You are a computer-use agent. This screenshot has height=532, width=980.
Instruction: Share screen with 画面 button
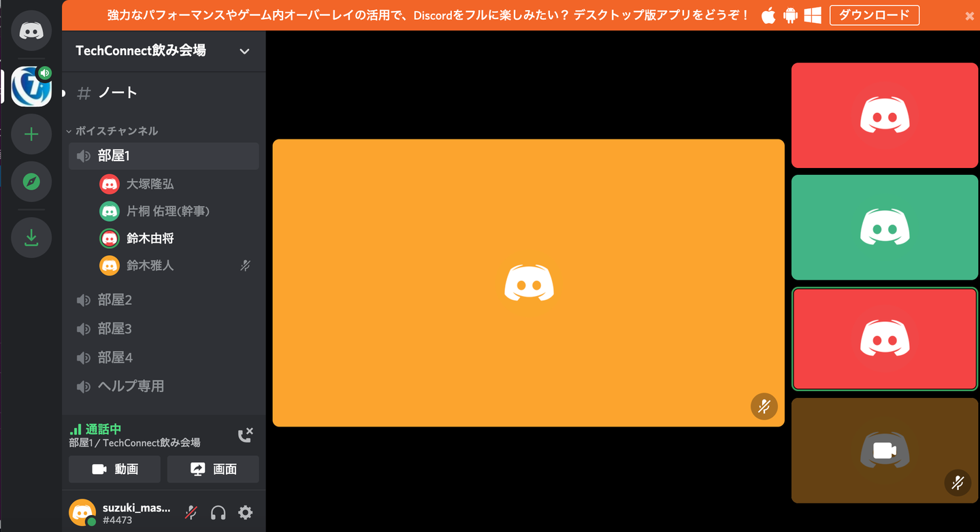point(213,469)
